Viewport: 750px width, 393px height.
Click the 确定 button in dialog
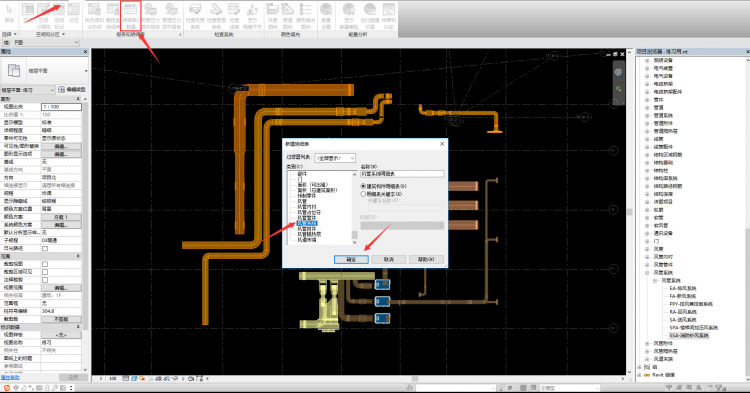click(351, 259)
